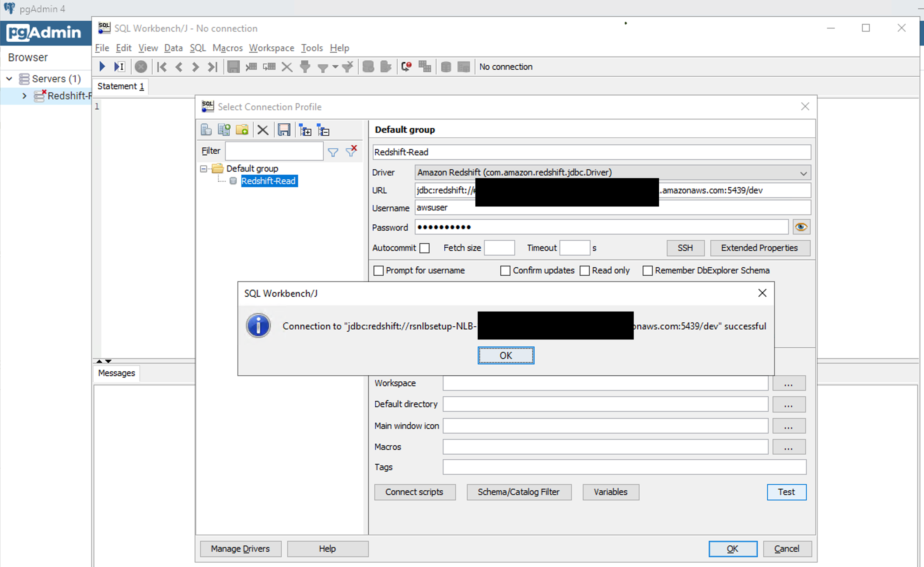
Task: Click OK in the connection successful dialog
Action: coord(505,355)
